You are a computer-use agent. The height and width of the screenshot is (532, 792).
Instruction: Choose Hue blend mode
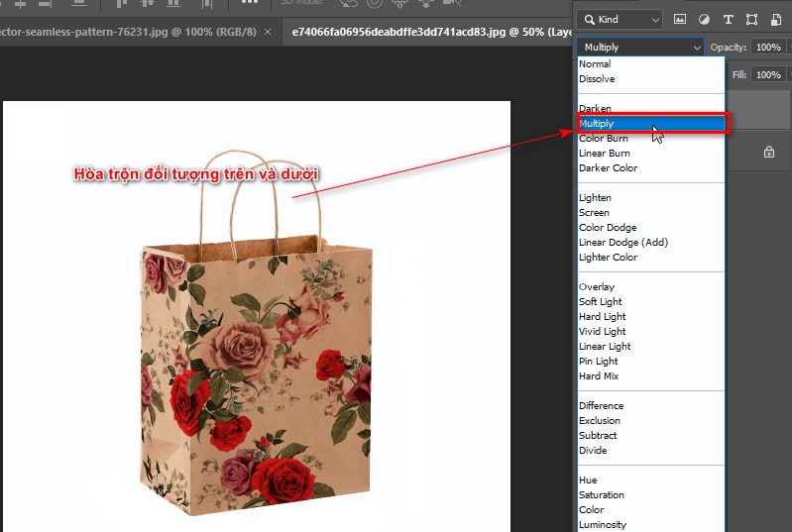coord(651,480)
